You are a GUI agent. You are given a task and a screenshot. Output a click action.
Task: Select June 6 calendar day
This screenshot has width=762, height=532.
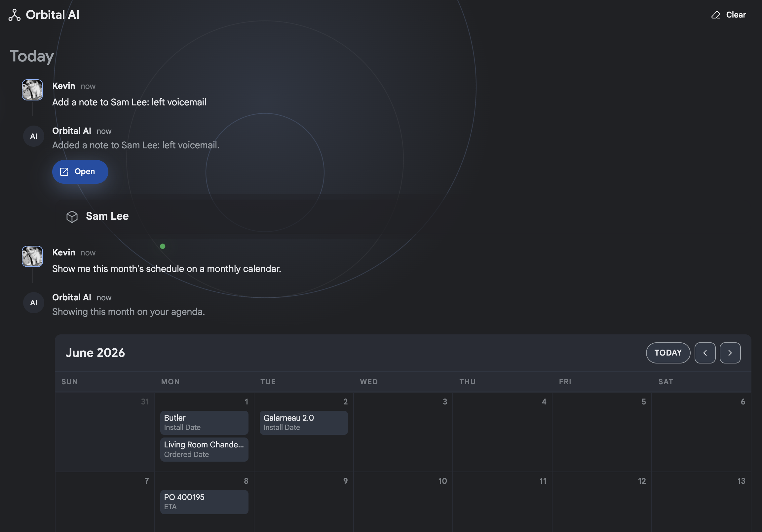tap(701, 432)
